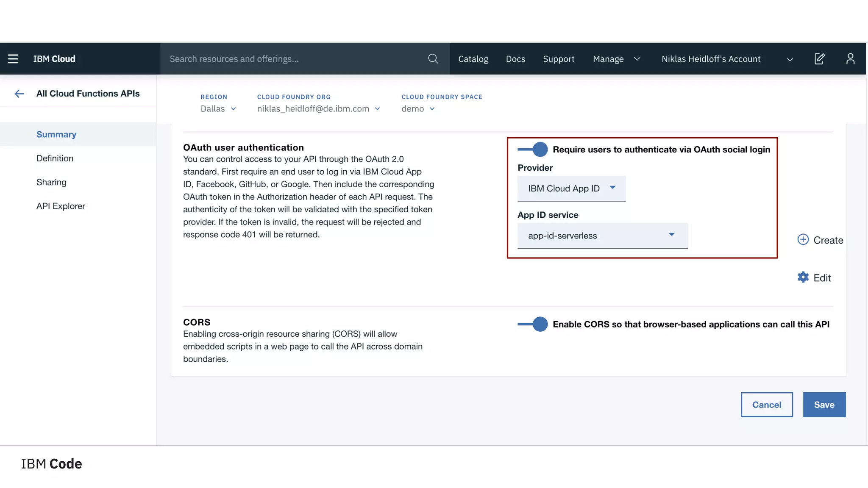
Task: Open the Manage menu
Action: [616, 59]
